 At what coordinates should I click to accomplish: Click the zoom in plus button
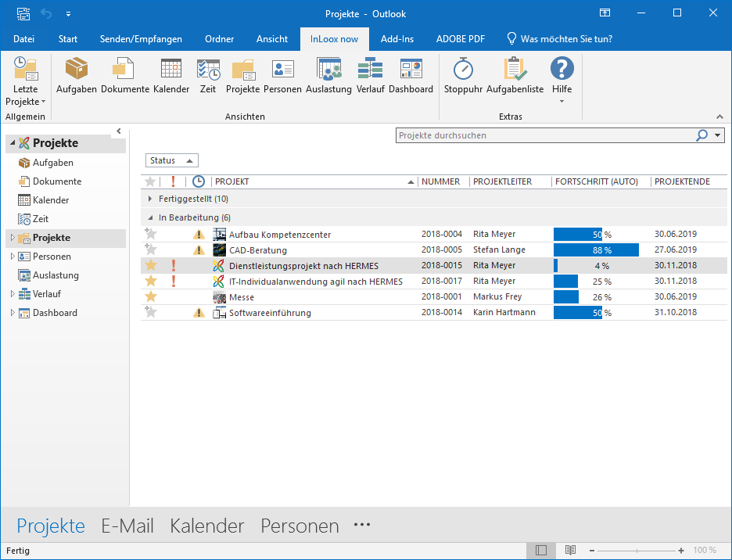click(x=681, y=551)
